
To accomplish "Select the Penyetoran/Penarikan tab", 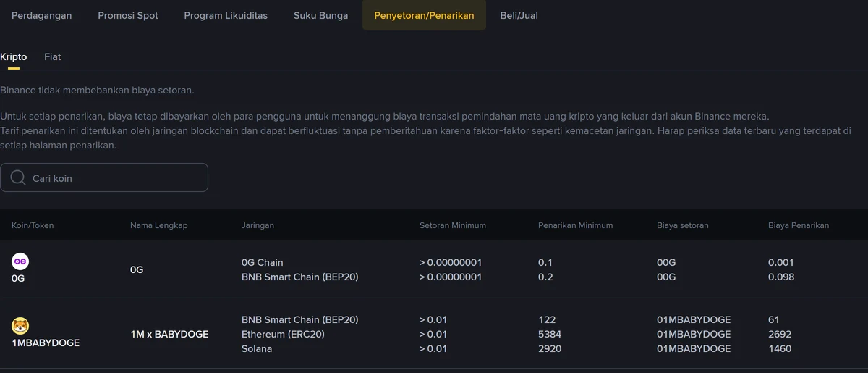I will [x=424, y=15].
